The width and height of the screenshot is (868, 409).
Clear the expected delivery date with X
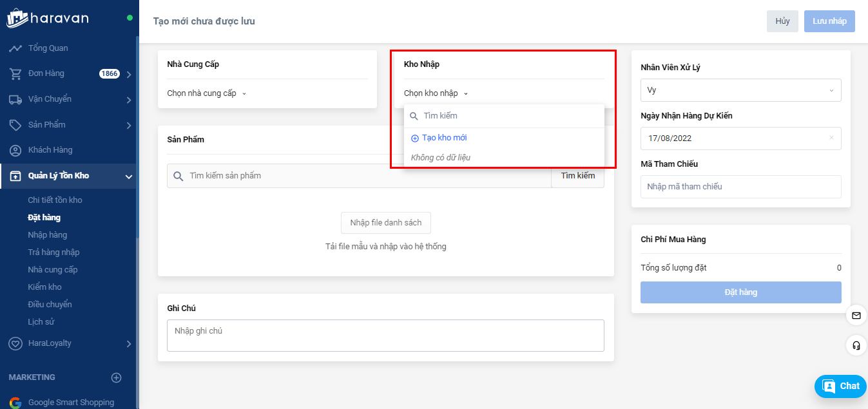[831, 138]
